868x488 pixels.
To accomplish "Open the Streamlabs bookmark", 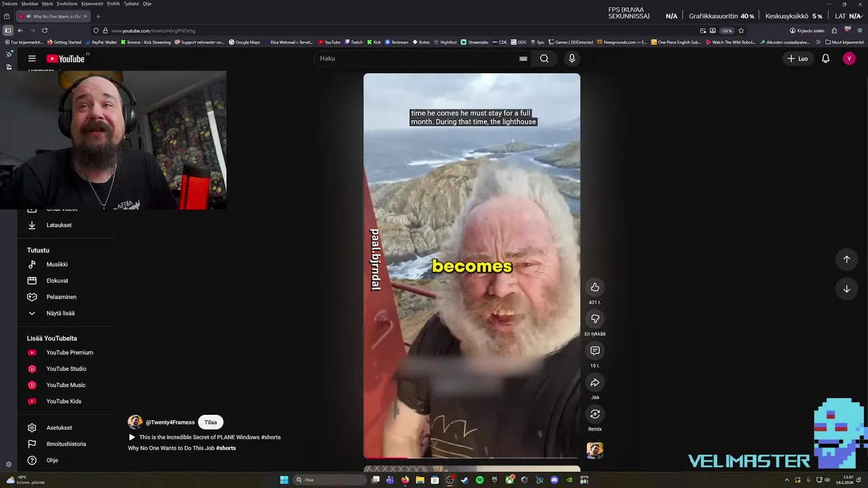I will (x=475, y=42).
